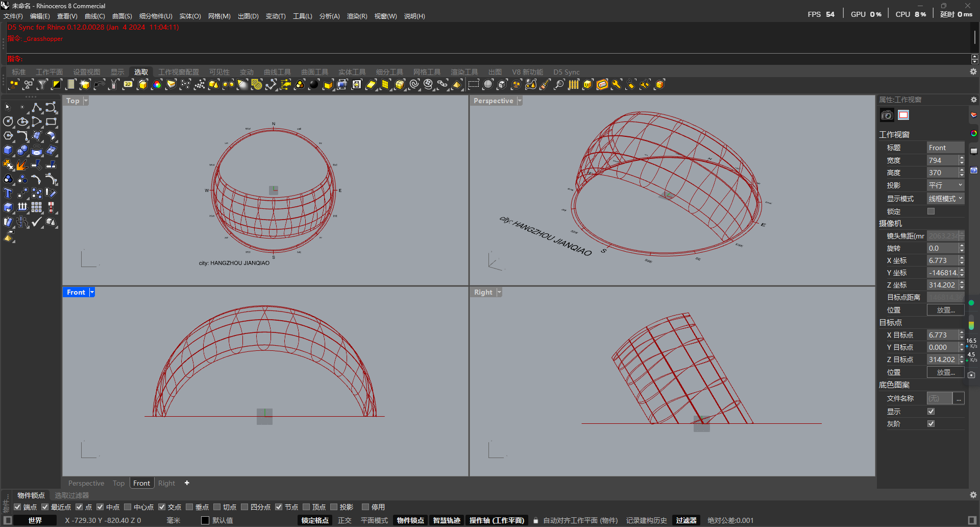Uncheck the 灰阶 grayscale checkbox

tap(931, 424)
